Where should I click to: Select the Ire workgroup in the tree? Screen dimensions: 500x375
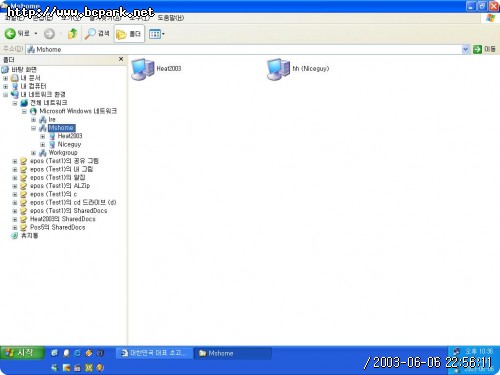coord(52,119)
